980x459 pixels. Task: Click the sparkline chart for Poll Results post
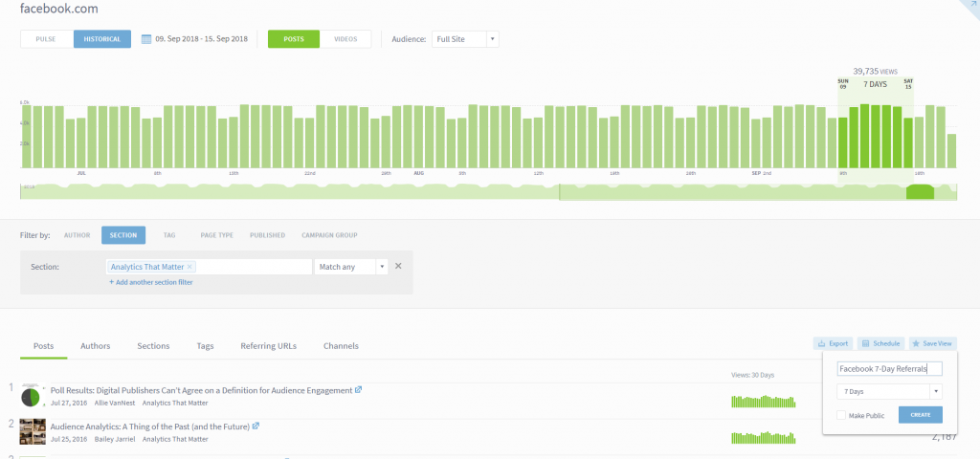tap(763, 401)
